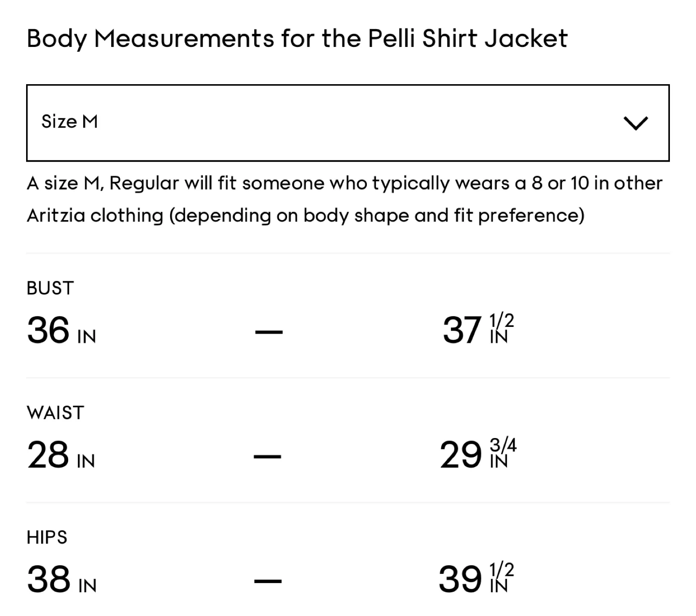This screenshot has height=616, width=696.
Task: Click the hips maximum value 39 1/2 IN
Action: click(x=476, y=579)
